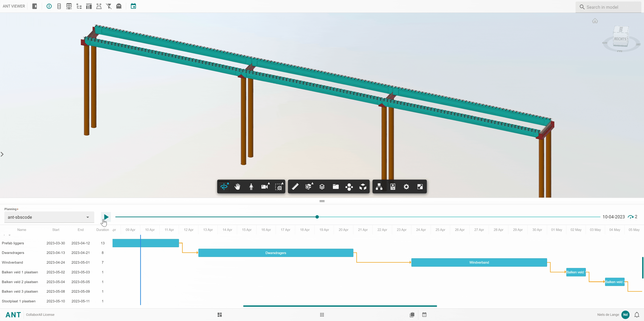644x321 pixels.
Task: Toggle the side panel layout icon
Action: pos(35,6)
